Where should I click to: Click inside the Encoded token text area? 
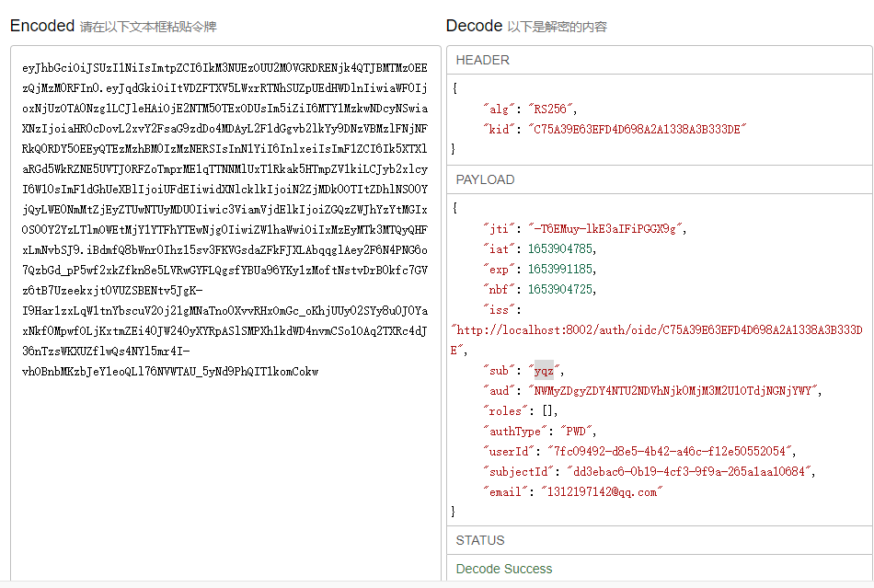(x=225, y=460)
